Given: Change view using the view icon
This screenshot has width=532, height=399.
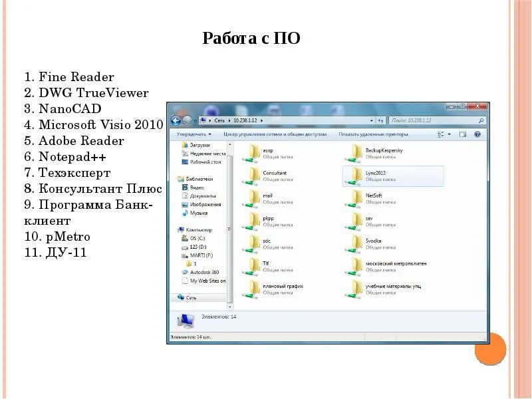Looking at the screenshot, I should (x=441, y=134).
